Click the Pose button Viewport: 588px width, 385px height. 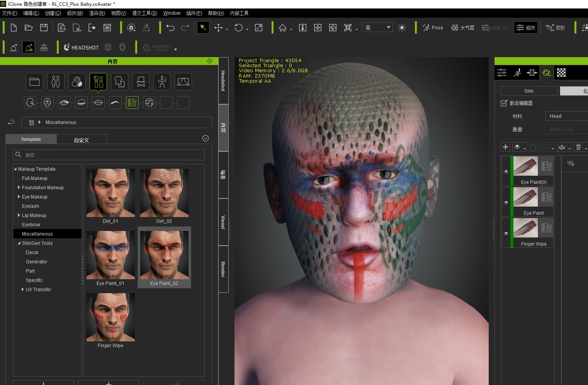(433, 27)
